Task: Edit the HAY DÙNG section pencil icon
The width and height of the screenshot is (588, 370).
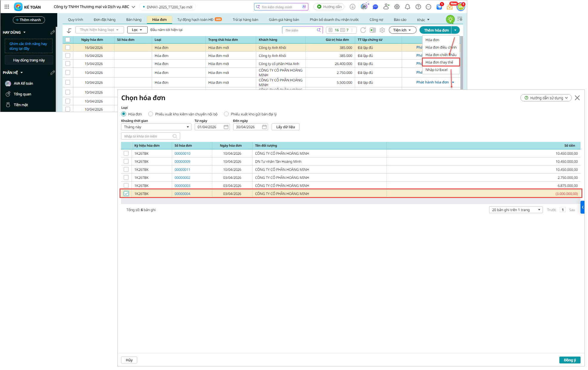Action: click(x=52, y=32)
